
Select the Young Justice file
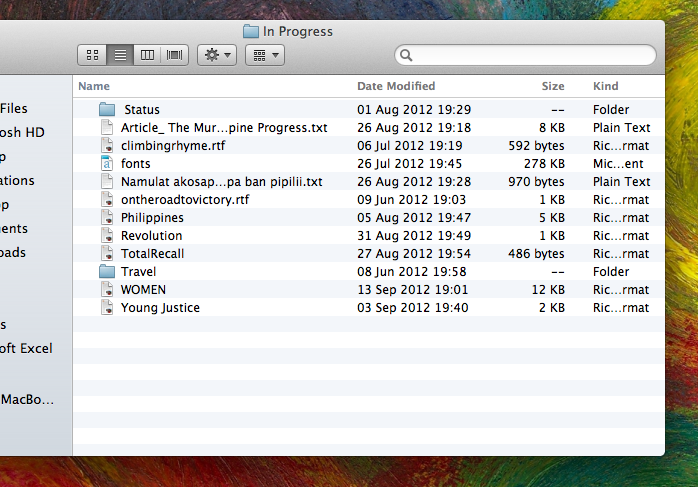(160, 308)
